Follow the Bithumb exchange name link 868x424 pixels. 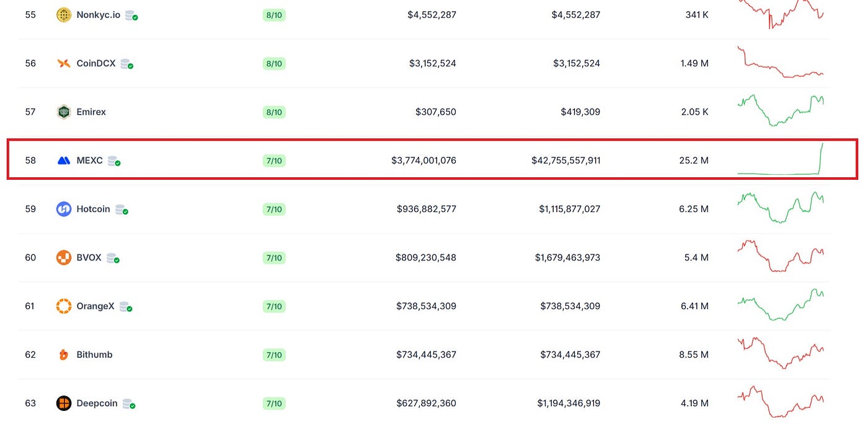click(94, 354)
